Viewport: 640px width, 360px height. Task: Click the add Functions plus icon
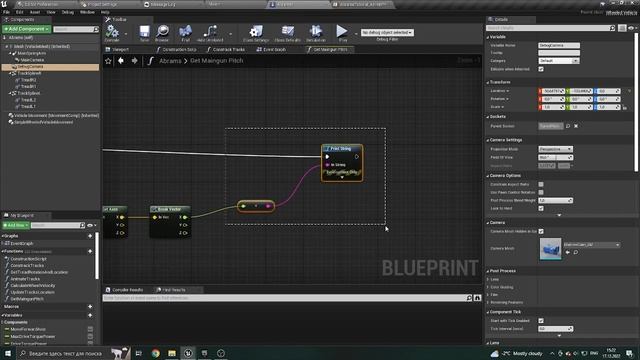pos(90,251)
